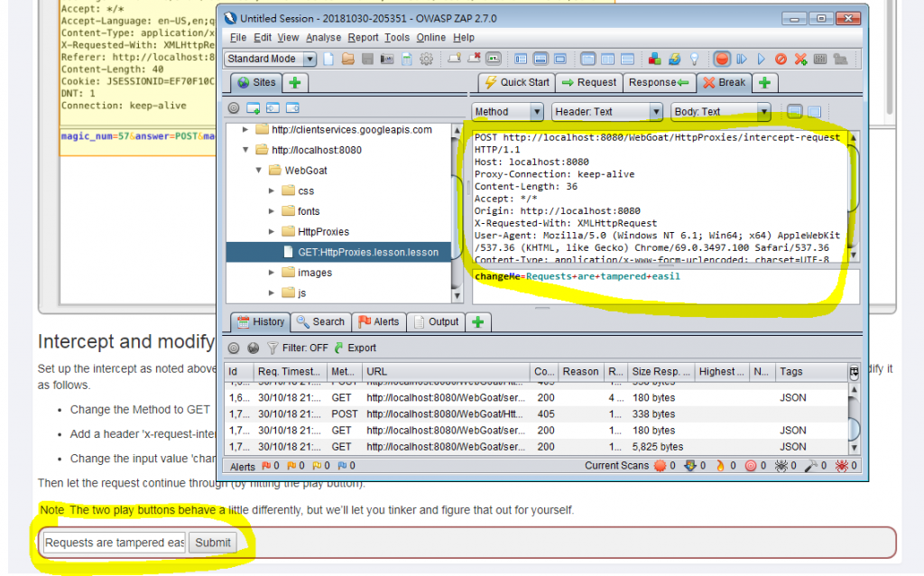Open the Output tab
The height and width of the screenshot is (576, 924).
coord(436,322)
